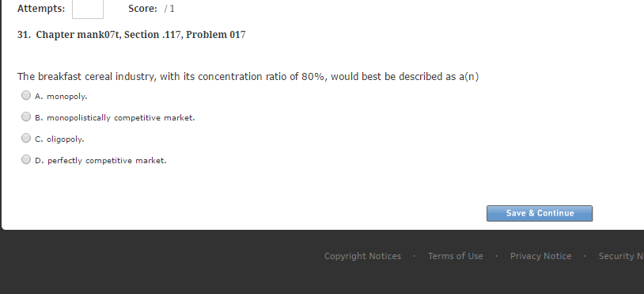The image size is (644, 294).
Task: Click inside the Attempts box
Action: (88, 9)
